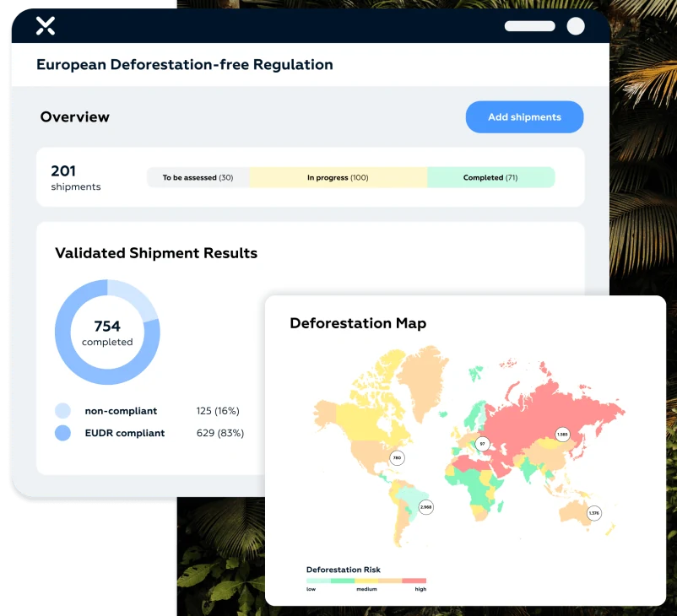677x616 pixels.
Task: Click the Deforestation Map heading
Action: (358, 323)
